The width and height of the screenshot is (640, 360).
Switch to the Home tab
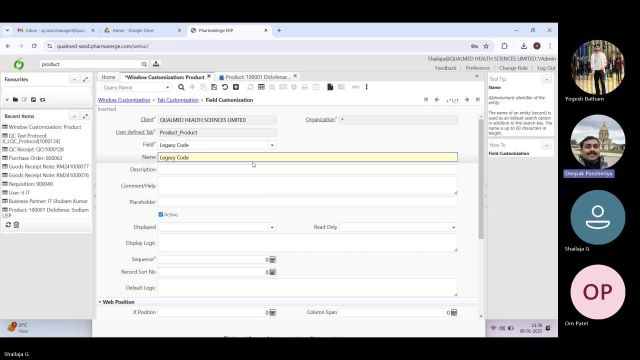(x=108, y=77)
